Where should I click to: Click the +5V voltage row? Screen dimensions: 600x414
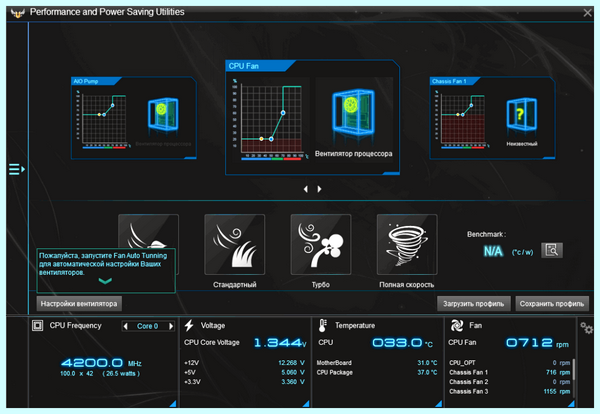[244, 372]
